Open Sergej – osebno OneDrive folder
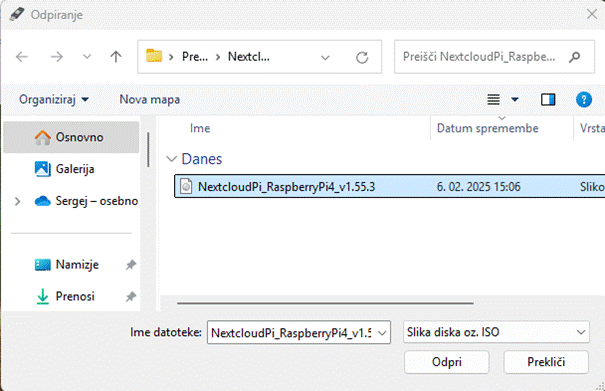605x391 pixels. pyautogui.click(x=86, y=201)
